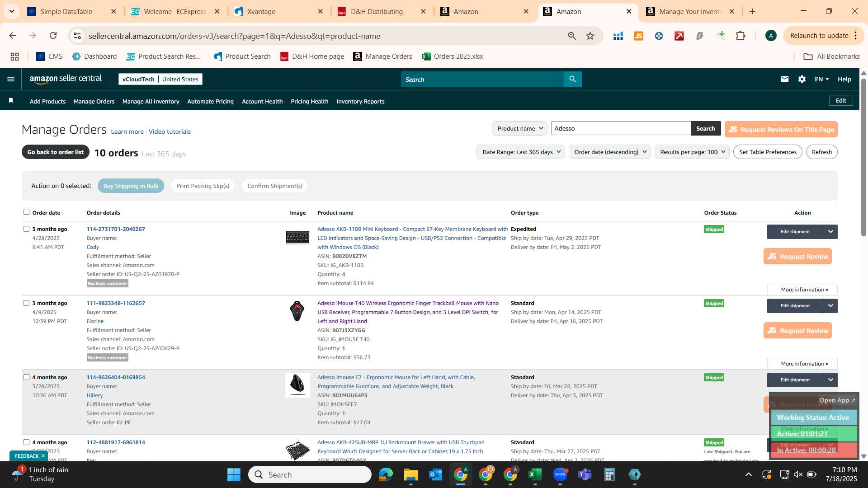This screenshot has height=488, width=868.
Task: Click the browser address bar URL
Action: 234,36
